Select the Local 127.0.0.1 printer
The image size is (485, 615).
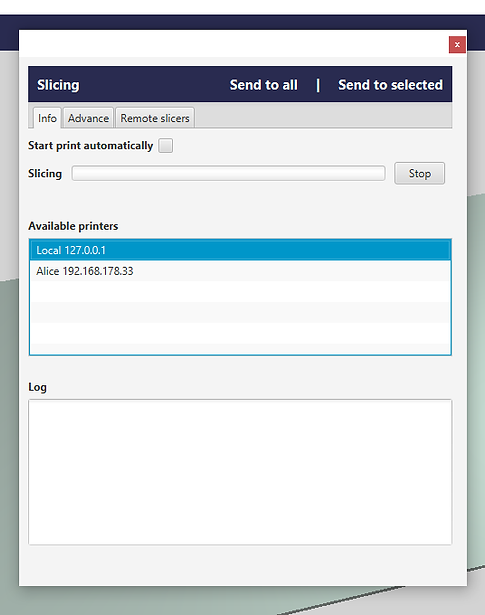tap(240, 250)
